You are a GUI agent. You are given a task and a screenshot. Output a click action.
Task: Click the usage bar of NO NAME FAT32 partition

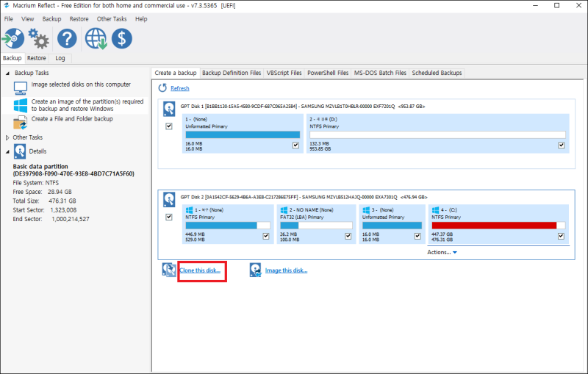(x=316, y=226)
